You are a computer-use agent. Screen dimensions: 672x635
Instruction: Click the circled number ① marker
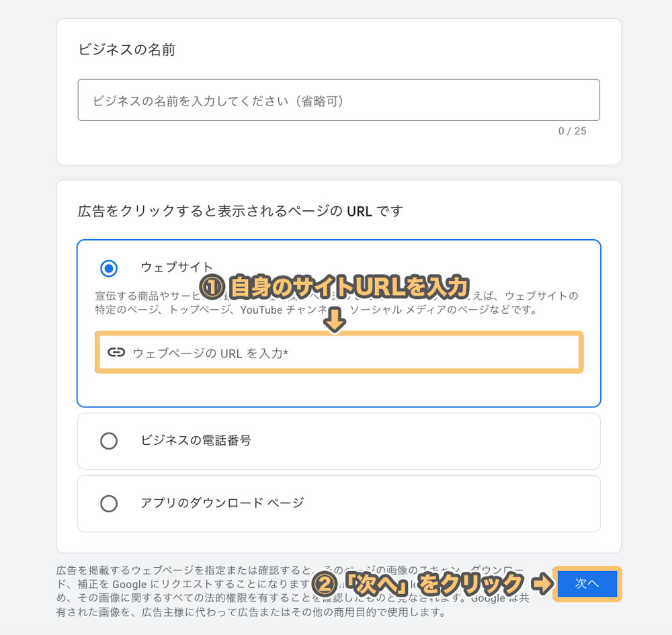212,287
